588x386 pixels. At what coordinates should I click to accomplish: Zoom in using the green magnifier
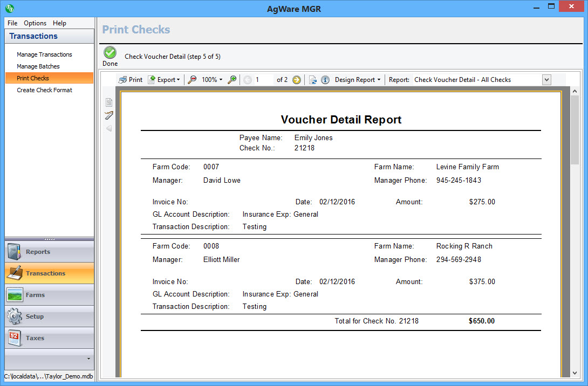232,80
